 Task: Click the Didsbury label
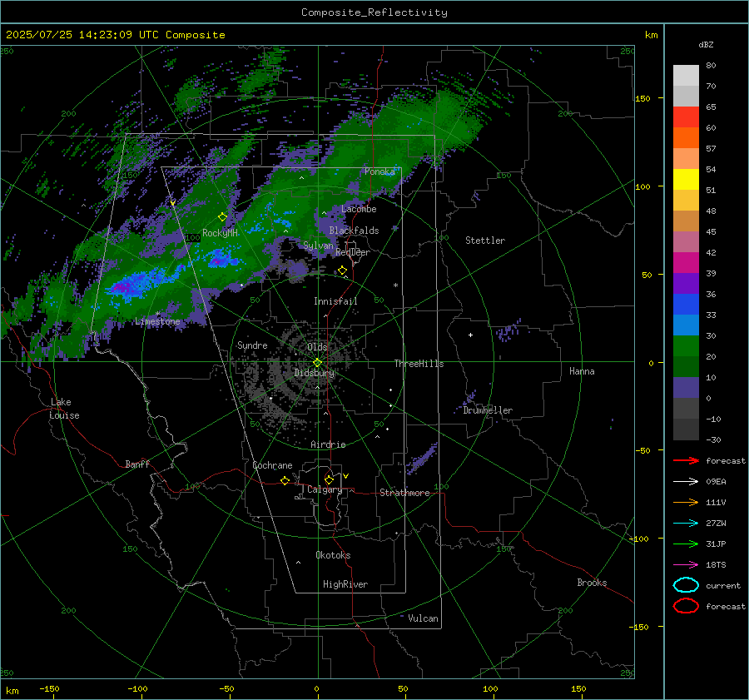tap(314, 373)
